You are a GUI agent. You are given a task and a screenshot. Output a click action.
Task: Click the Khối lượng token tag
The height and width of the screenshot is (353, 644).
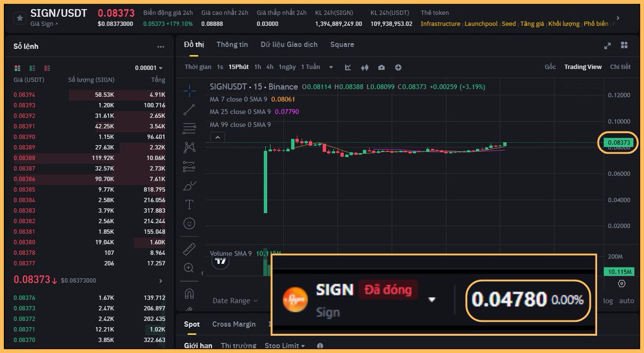(564, 24)
